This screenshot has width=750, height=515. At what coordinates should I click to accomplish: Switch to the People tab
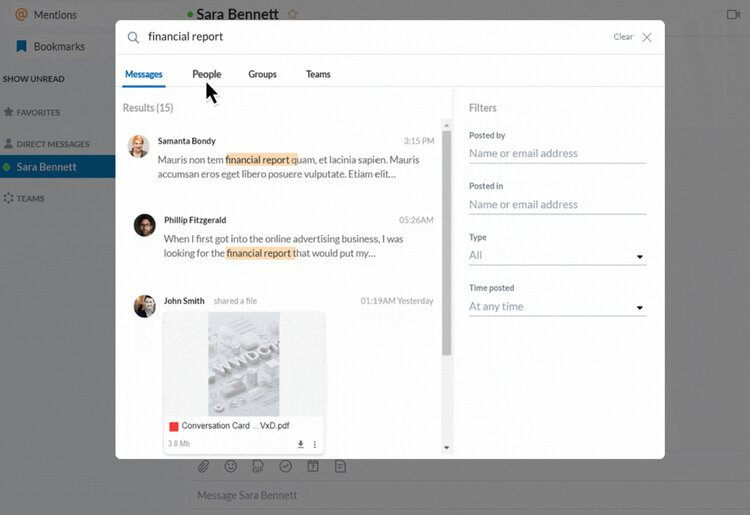click(x=206, y=74)
